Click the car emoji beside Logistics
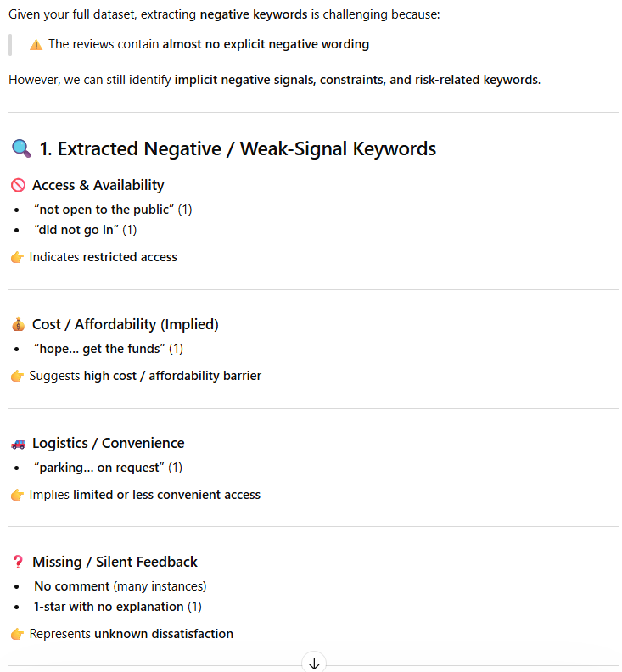 [18, 443]
